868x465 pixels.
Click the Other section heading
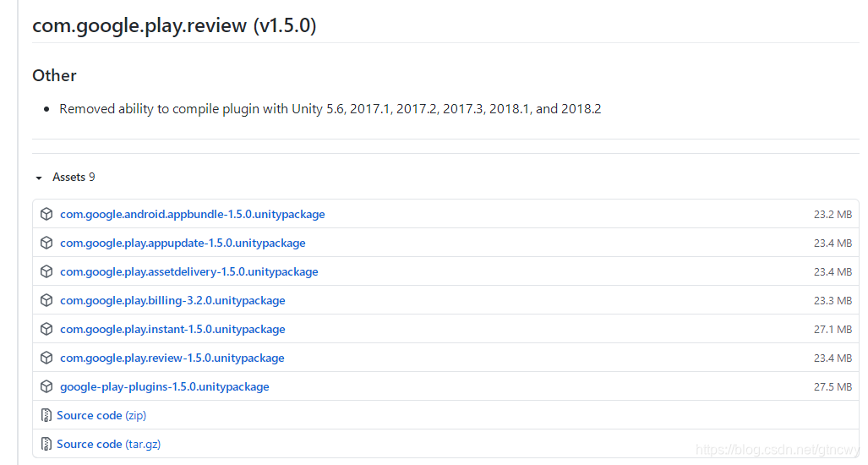54,75
